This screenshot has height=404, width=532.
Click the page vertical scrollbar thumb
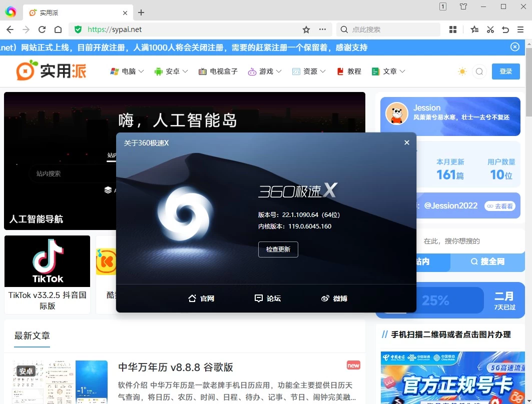(x=528, y=82)
